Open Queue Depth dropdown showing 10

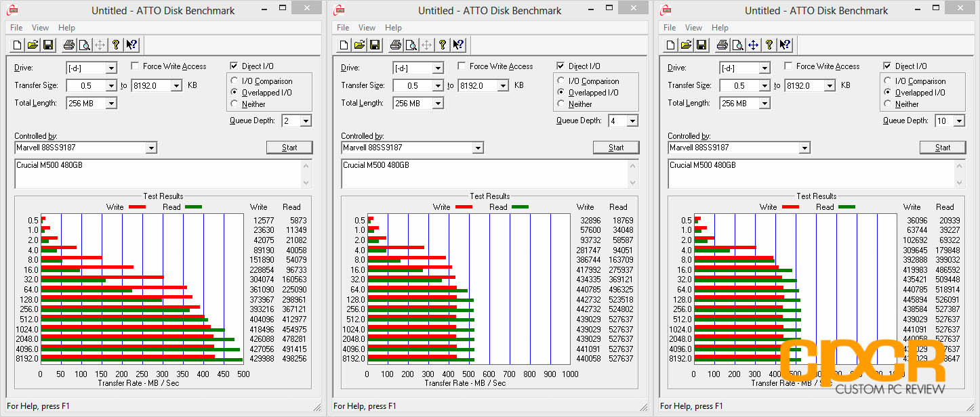959,120
